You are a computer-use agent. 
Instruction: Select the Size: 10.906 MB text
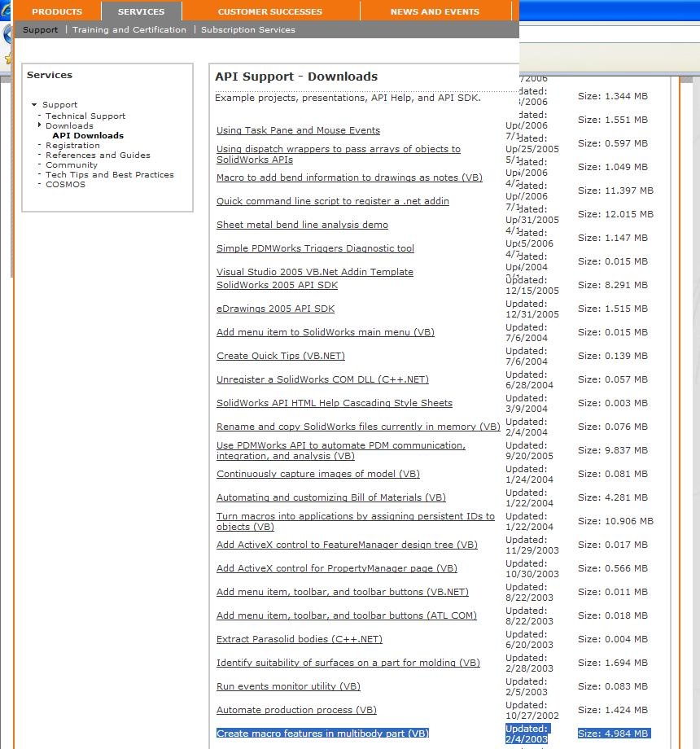click(615, 521)
